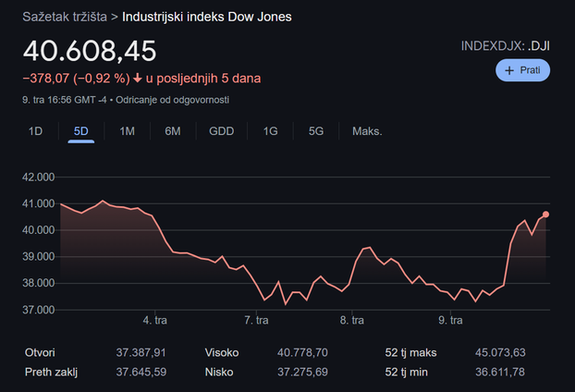575x392 pixels.
Task: Switch to the 1M chart range
Action: pos(127,131)
